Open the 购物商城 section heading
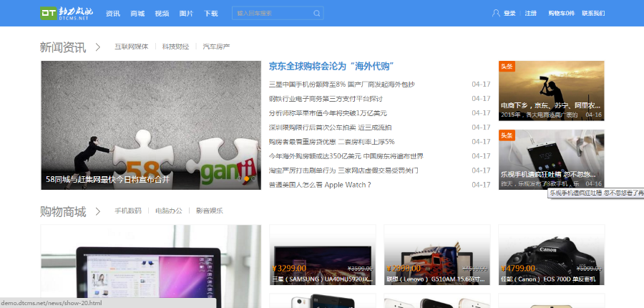The width and height of the screenshot is (644, 308). click(63, 212)
